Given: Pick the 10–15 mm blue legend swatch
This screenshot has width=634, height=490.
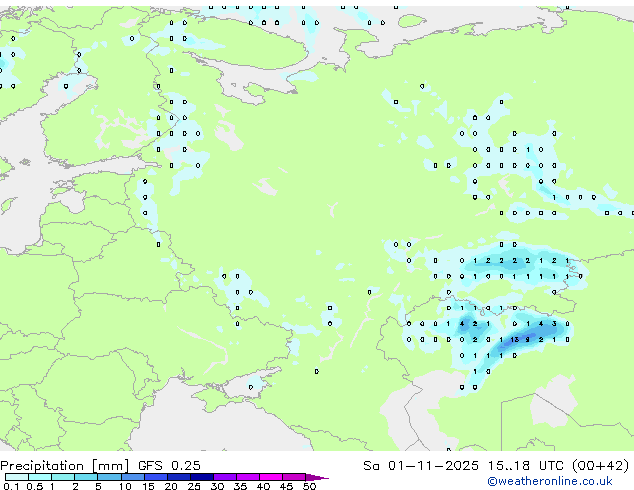Looking at the screenshot, I should [132, 477].
